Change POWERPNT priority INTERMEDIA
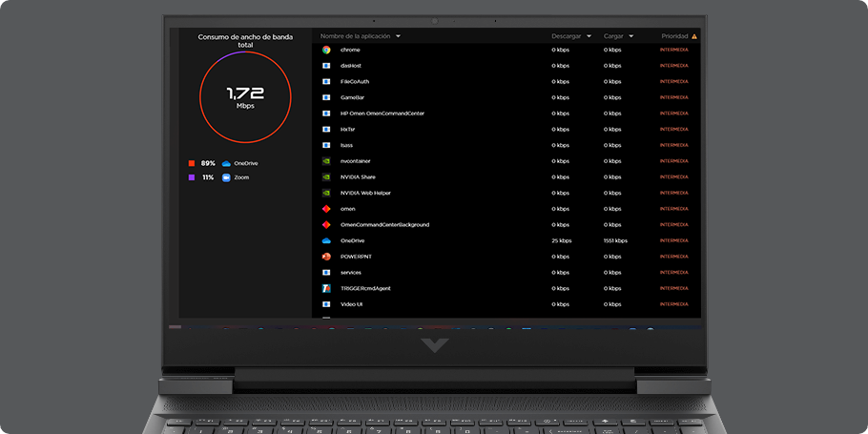 point(673,257)
